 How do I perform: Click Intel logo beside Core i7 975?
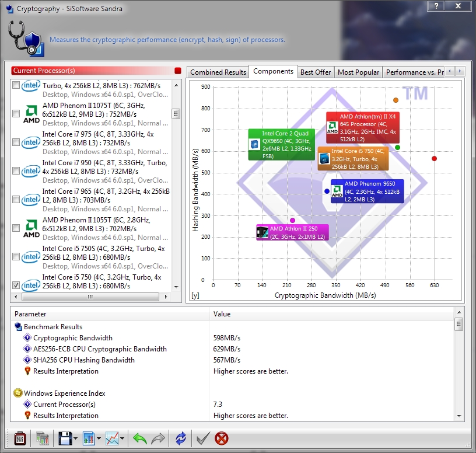pos(31,142)
